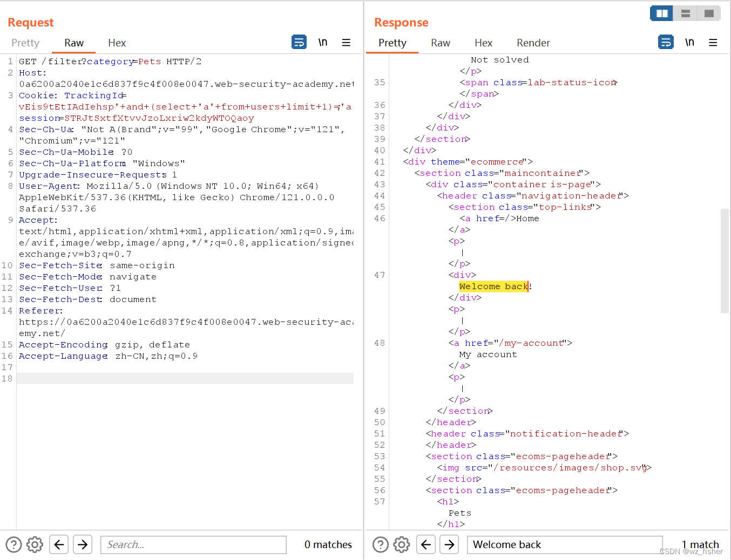Select the single-panel layout icon top right

(708, 13)
